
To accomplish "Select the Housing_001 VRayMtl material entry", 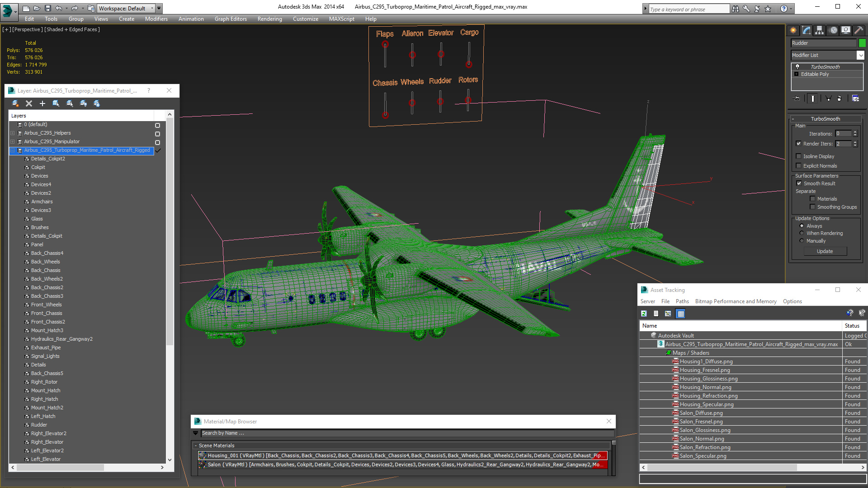I will pos(403,455).
